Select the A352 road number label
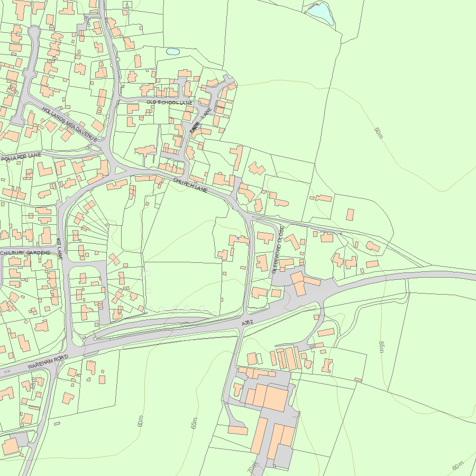 248,323
